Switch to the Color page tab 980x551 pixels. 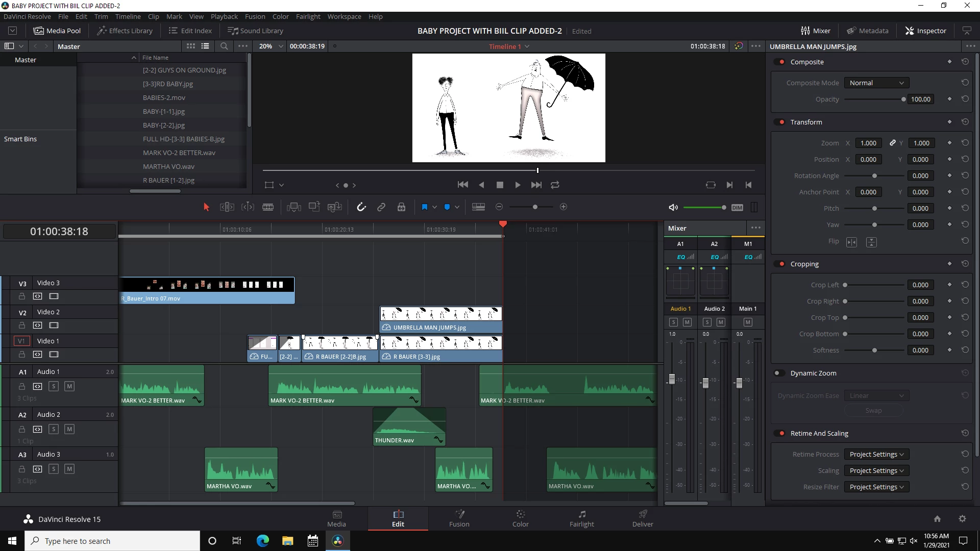pyautogui.click(x=520, y=518)
